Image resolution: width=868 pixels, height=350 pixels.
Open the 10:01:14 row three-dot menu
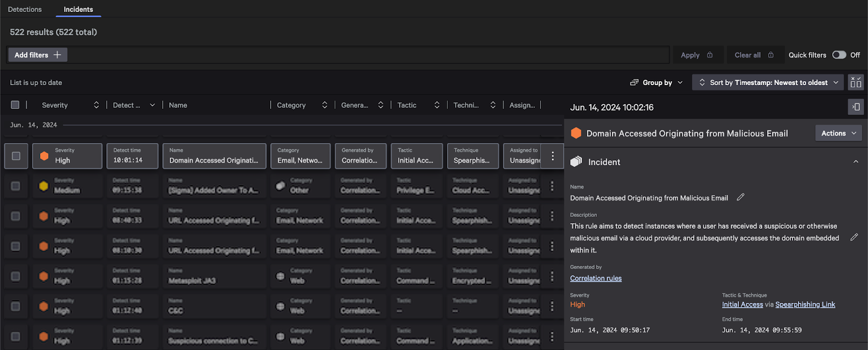click(553, 156)
